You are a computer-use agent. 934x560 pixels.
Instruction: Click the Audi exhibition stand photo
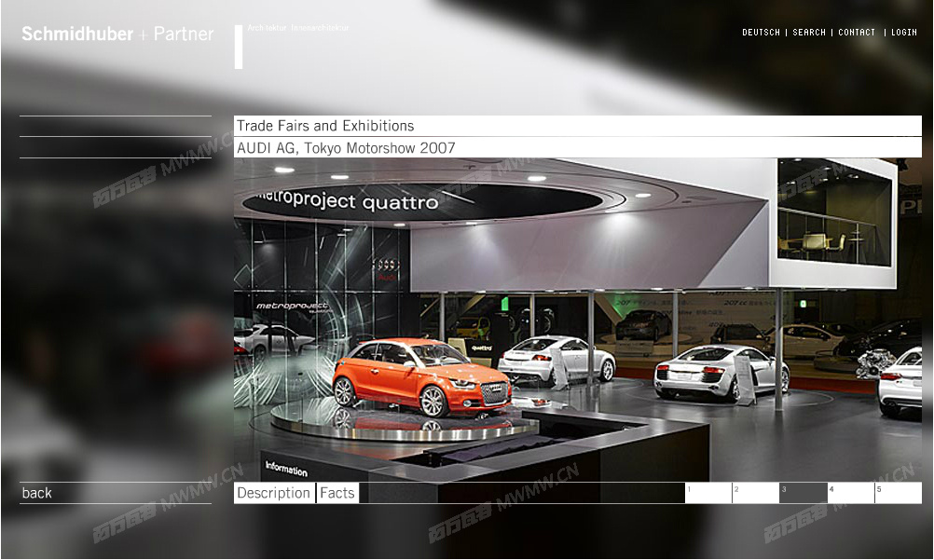[577, 320]
